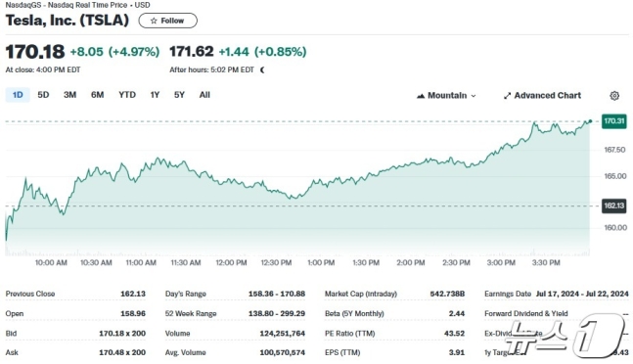Click the Tesla, Inc. (TSLA) title
Viewport: 633px width, 364px height.
pyautogui.click(x=67, y=21)
